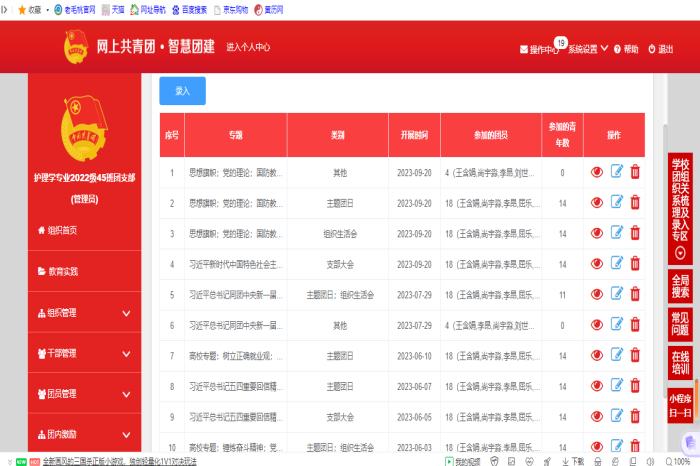Open the 系统设置 dropdown
This screenshot has width=700, height=466.
[x=588, y=49]
